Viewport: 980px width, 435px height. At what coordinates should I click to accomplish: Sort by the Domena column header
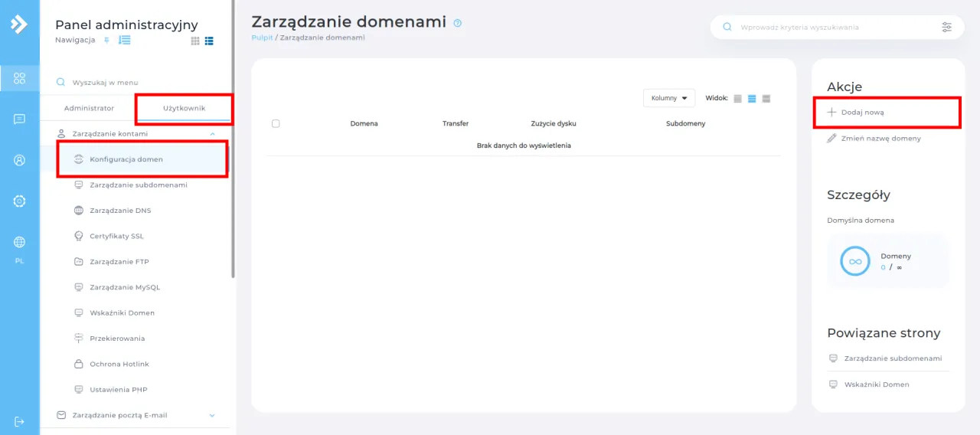(x=364, y=123)
